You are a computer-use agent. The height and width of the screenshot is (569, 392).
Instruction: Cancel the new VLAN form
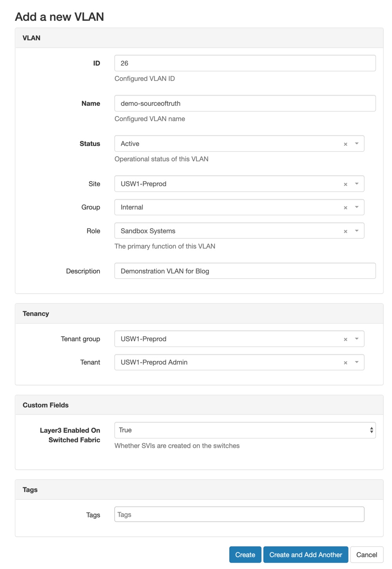(367, 554)
